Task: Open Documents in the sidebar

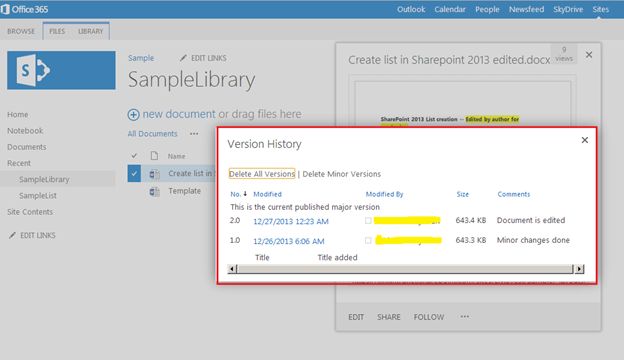Action: pos(27,147)
